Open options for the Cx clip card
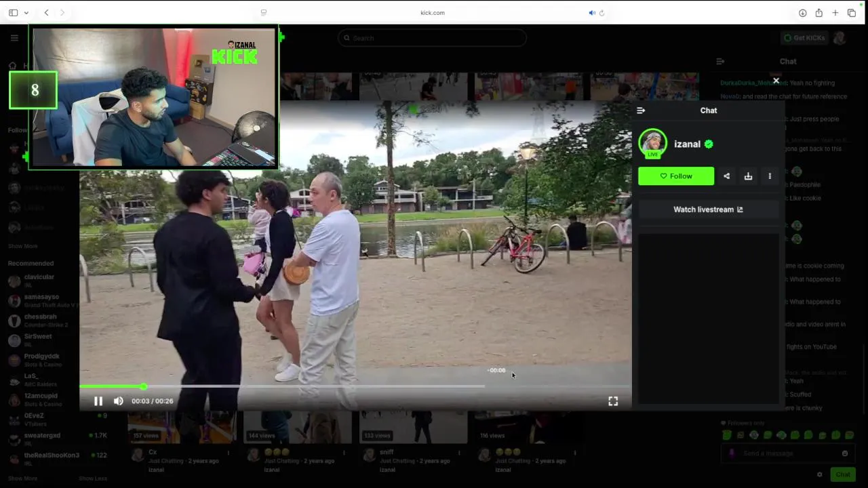 coord(228,453)
